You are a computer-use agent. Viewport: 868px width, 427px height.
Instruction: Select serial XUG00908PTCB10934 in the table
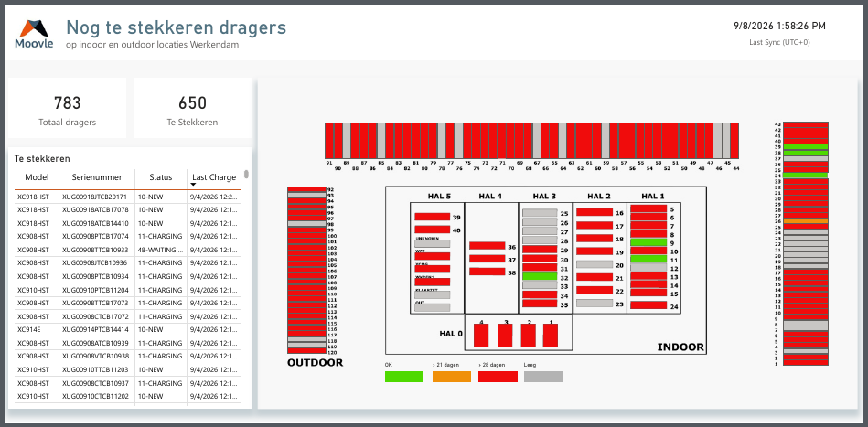(x=94, y=276)
